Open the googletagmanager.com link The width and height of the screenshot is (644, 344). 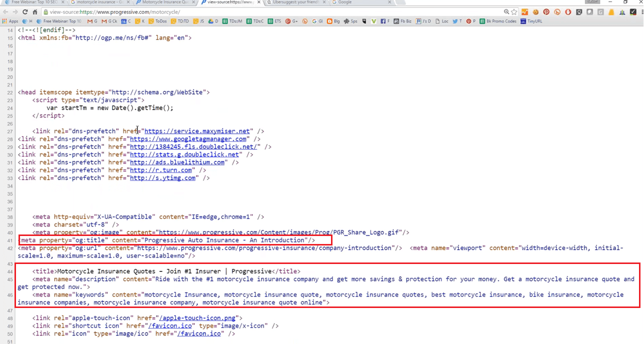tap(188, 139)
